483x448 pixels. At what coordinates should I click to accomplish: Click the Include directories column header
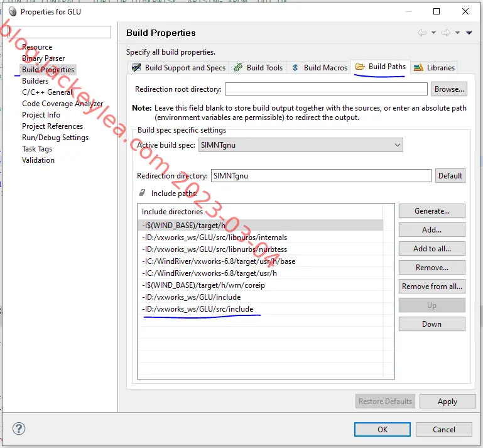(x=261, y=212)
